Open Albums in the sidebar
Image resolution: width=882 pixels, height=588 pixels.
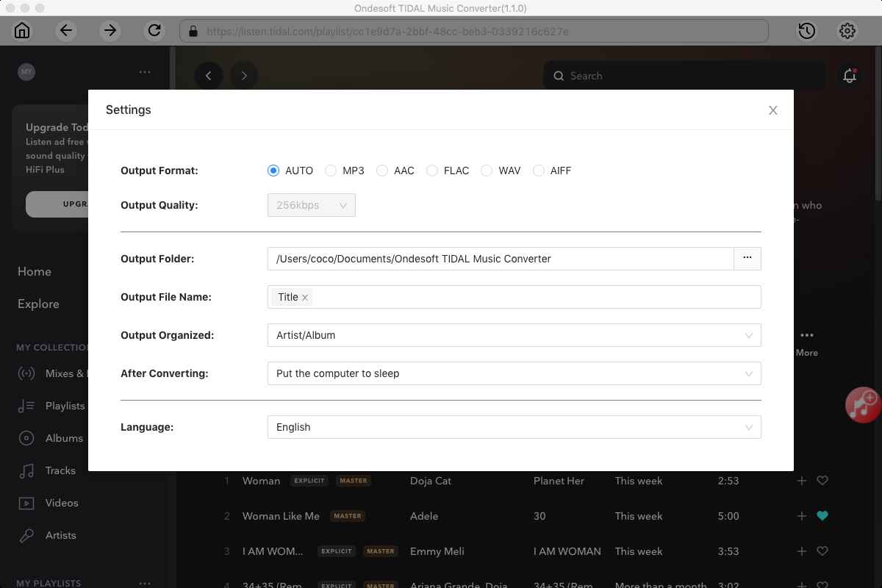[x=64, y=438]
